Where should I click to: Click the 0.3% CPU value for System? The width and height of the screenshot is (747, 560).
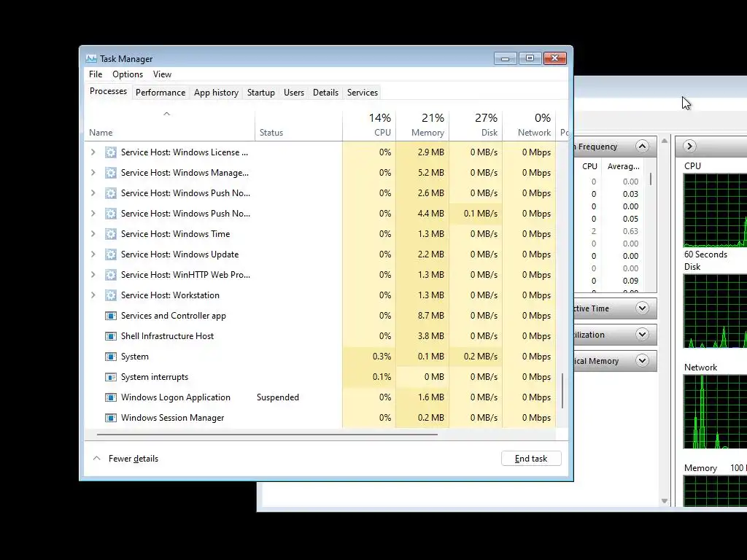[x=382, y=357]
